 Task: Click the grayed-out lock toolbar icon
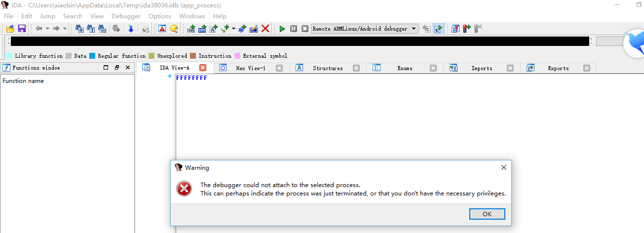coord(146,29)
